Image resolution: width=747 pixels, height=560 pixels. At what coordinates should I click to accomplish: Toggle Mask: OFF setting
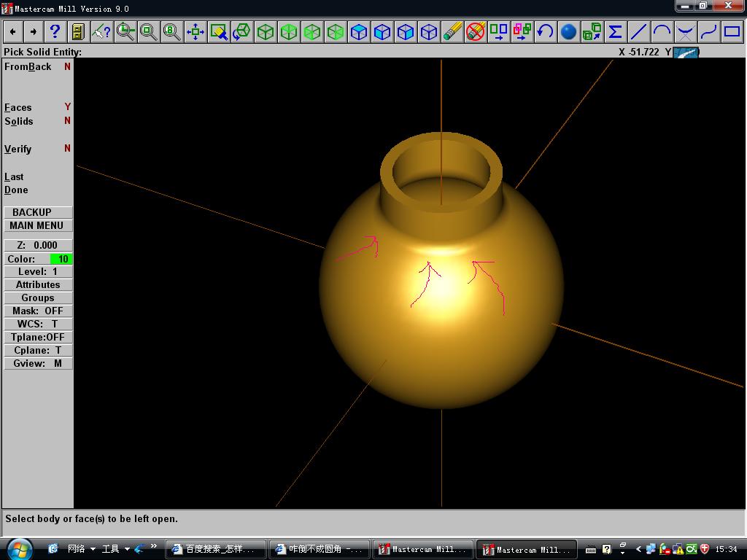[x=38, y=311]
